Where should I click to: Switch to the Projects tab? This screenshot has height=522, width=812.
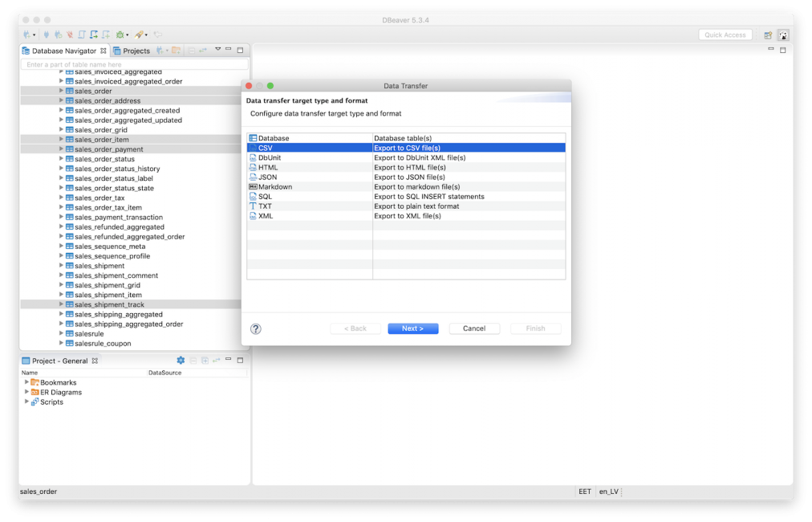(x=136, y=51)
